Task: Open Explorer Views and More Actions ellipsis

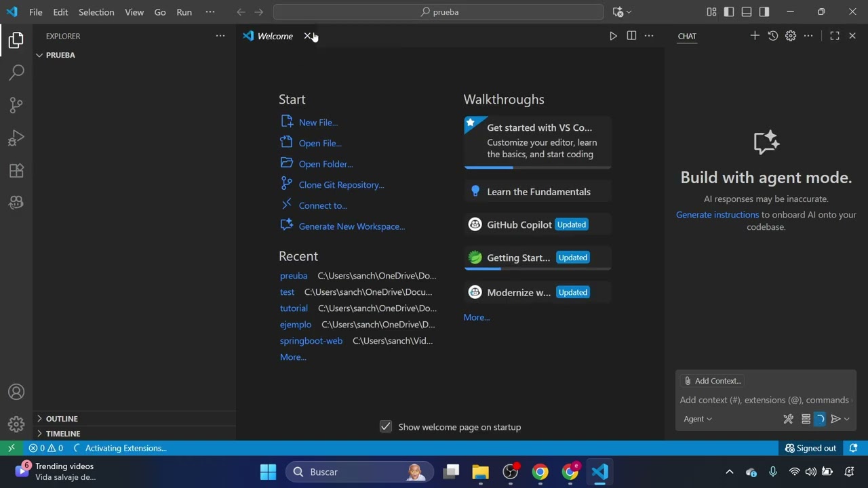Action: (220, 36)
